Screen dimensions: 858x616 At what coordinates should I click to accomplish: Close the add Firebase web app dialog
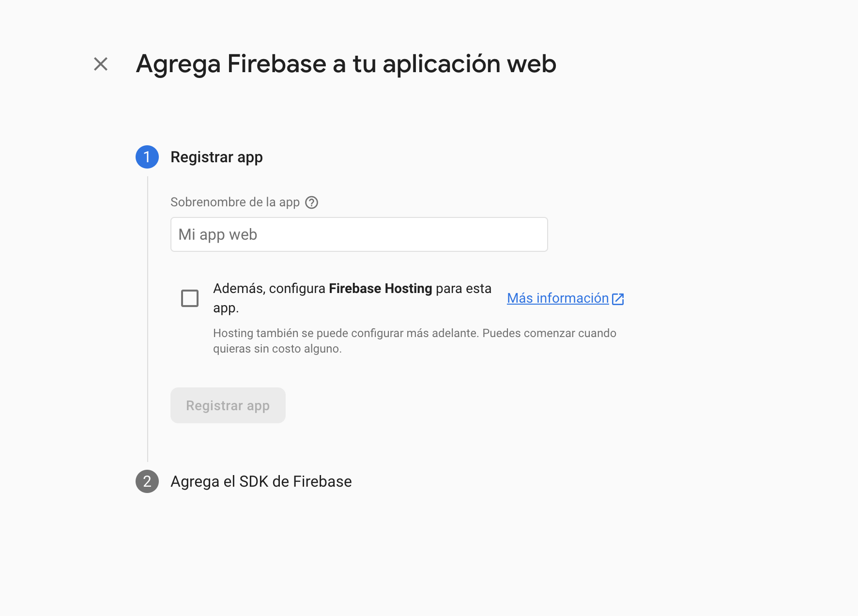click(101, 64)
